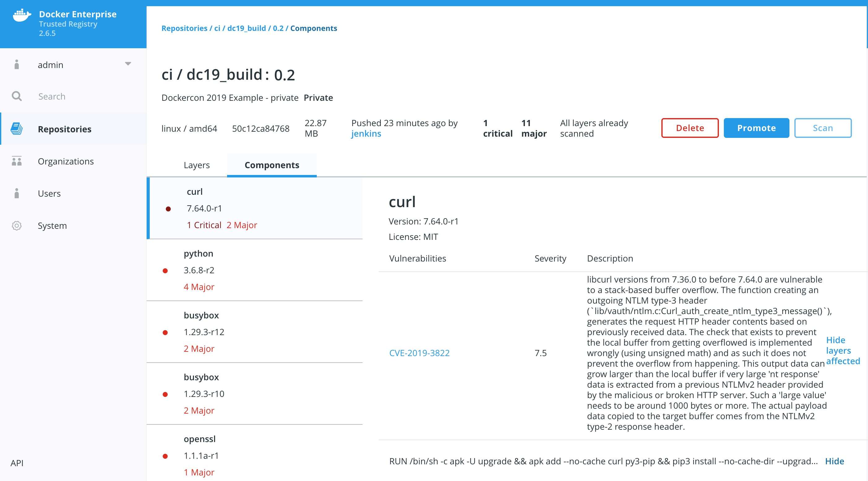The height and width of the screenshot is (481, 868).
Task: Click the blue Promote button
Action: (756, 128)
